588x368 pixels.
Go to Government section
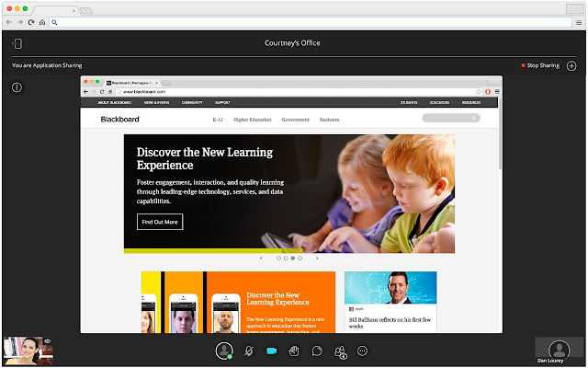[296, 120]
